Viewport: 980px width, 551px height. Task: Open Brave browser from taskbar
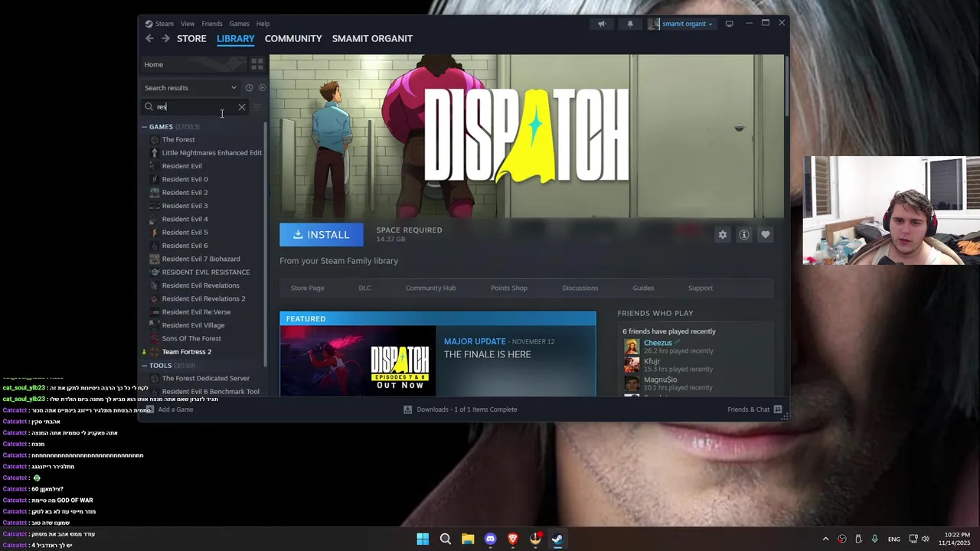(513, 539)
